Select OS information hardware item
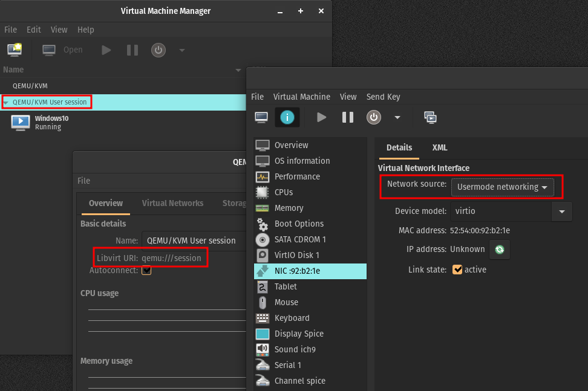This screenshot has width=588, height=391. 310,161
